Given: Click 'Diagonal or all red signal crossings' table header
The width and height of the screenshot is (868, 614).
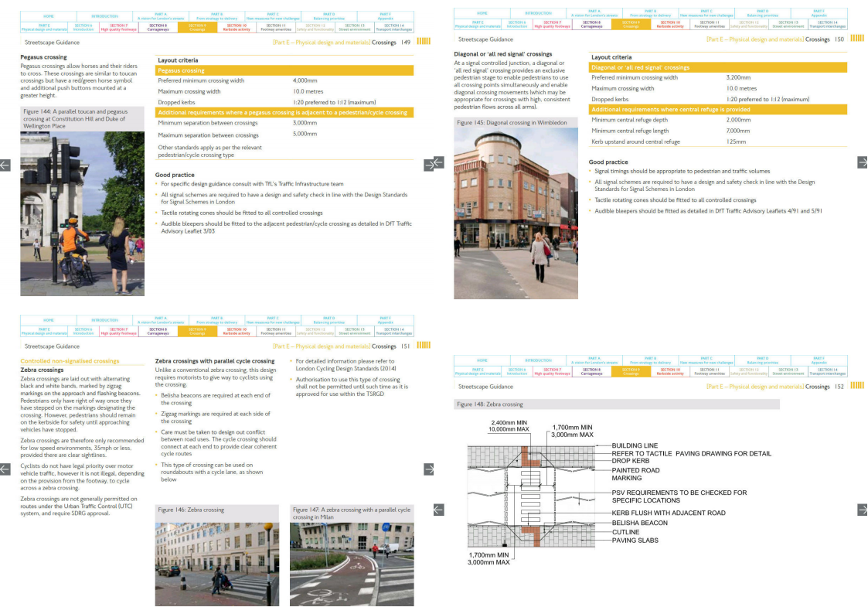Looking at the screenshot, I should [717, 67].
